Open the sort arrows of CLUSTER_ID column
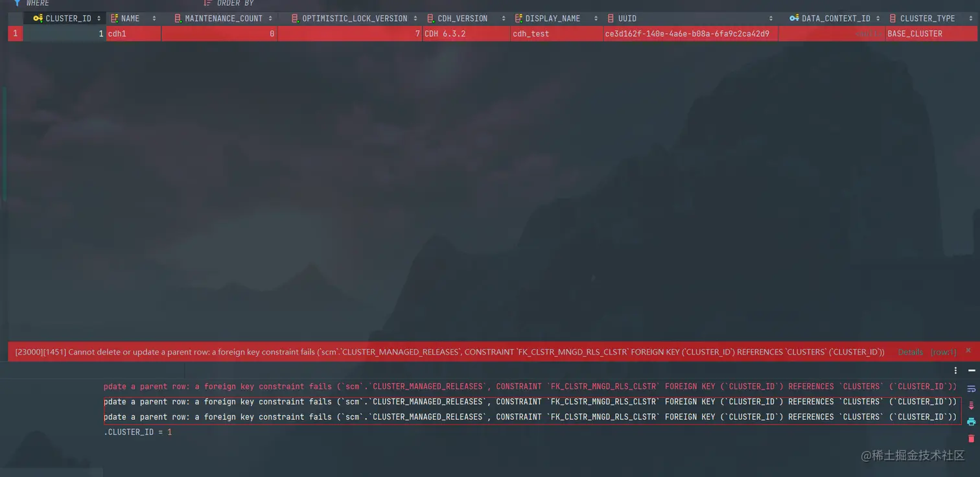This screenshot has height=477, width=980. 99,18
